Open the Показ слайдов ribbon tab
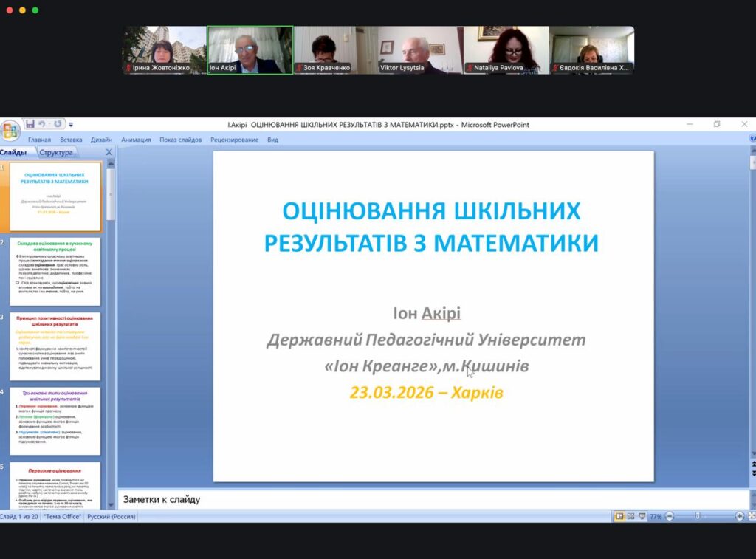756x559 pixels. (x=181, y=140)
